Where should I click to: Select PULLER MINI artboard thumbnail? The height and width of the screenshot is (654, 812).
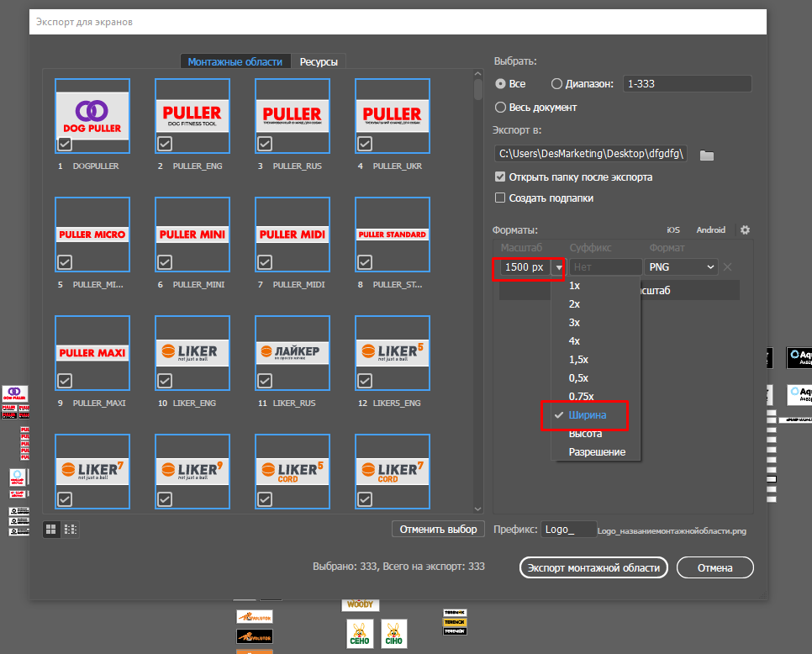pyautogui.click(x=192, y=234)
